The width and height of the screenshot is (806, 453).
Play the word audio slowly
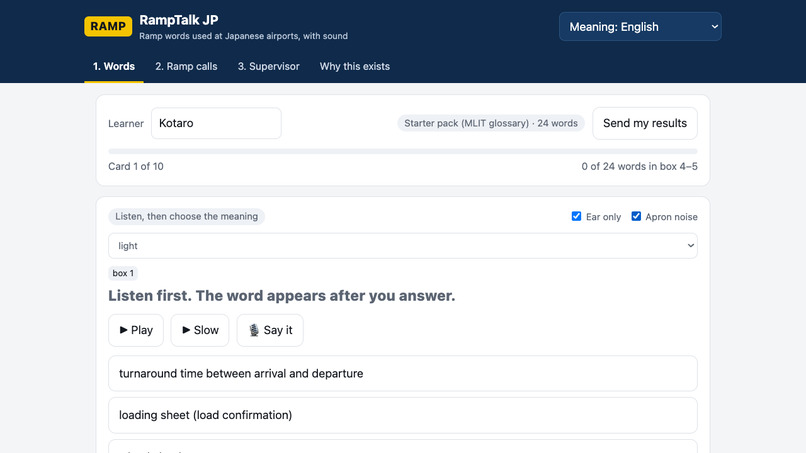(199, 330)
